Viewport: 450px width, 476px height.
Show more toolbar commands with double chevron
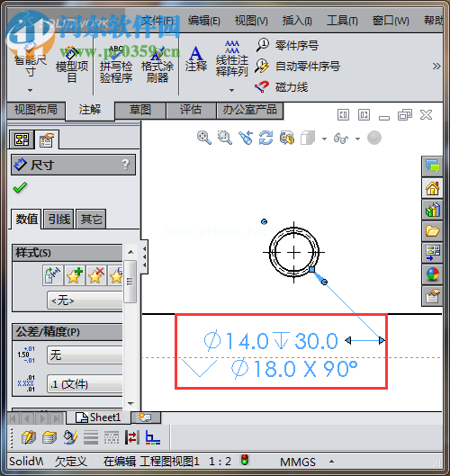point(436,67)
